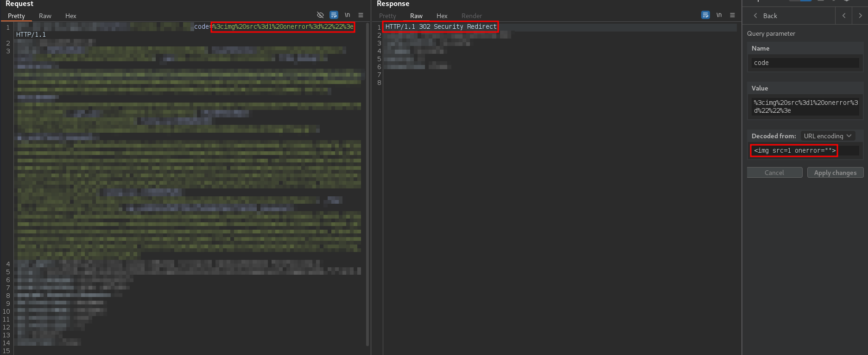Edit the URL-encoded Value field
Image resolution: width=868 pixels, height=355 pixels.
tap(805, 107)
